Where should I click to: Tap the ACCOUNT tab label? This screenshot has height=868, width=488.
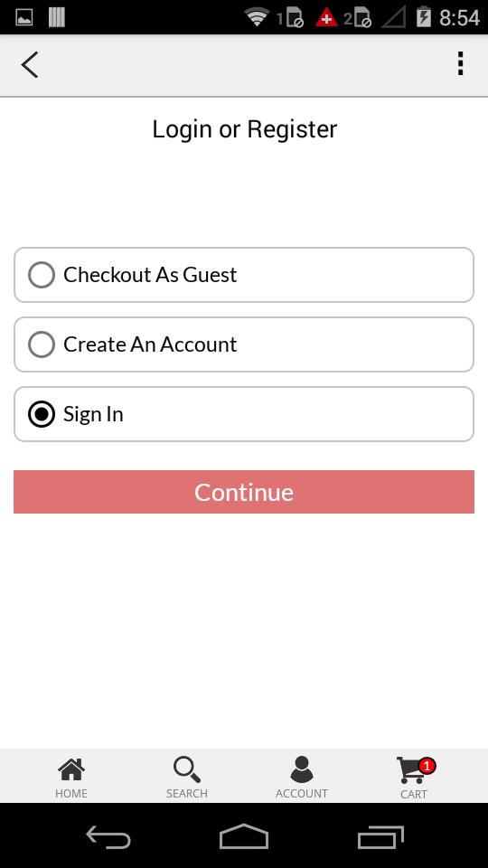click(x=302, y=793)
